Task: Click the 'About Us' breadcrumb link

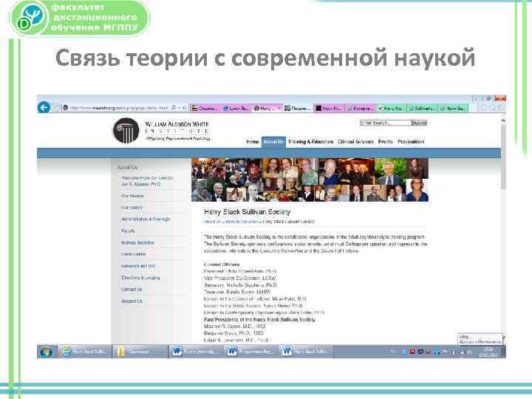Action: (212, 222)
